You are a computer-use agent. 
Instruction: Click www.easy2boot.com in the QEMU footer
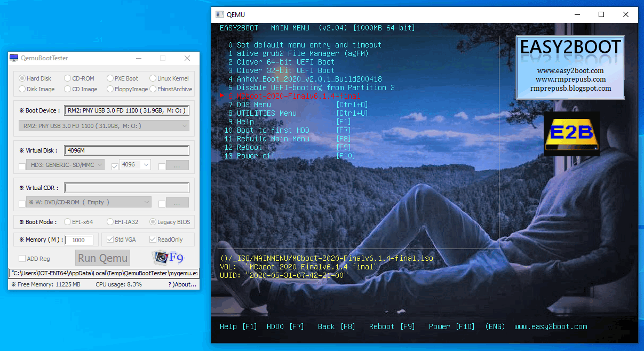[x=551, y=326]
